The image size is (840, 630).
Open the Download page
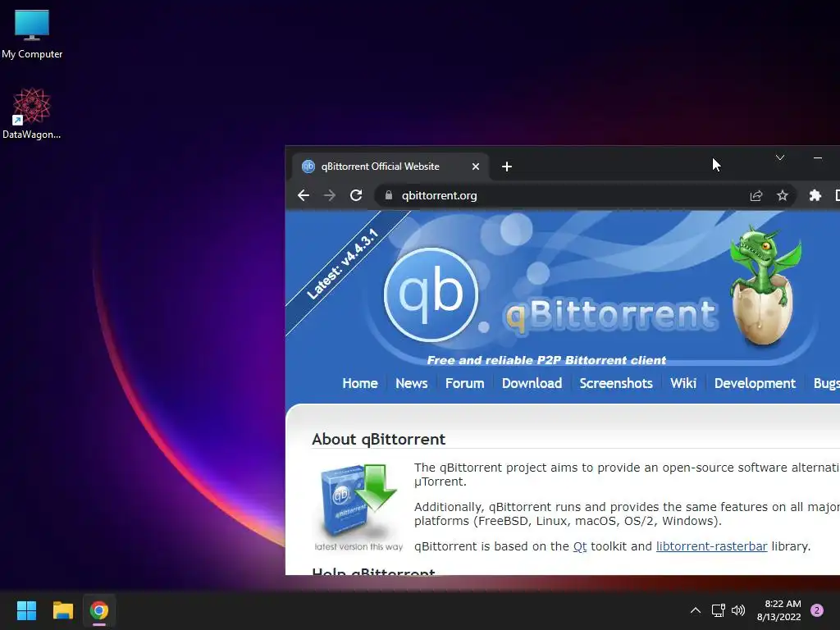coord(532,384)
